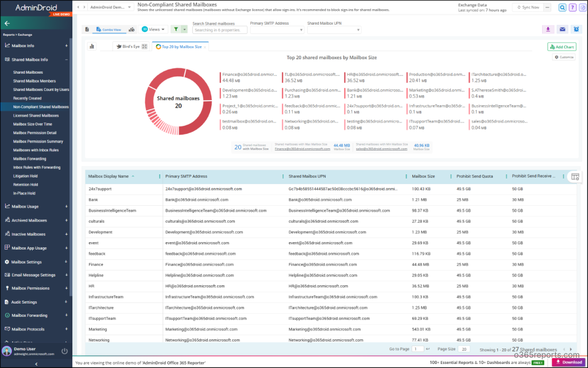588x368 pixels.
Task: Click the Page Size input
Action: pos(464,349)
